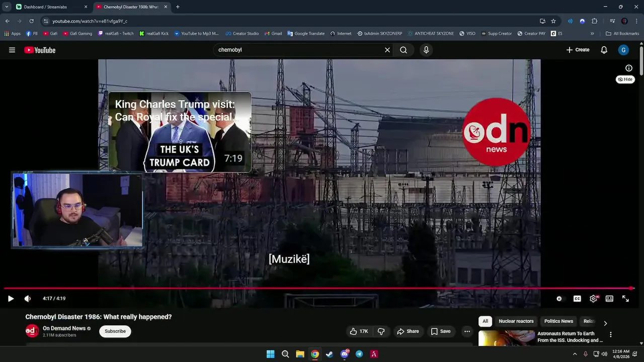Open the Windows Start menu
Screen dimensions: 644x362
270,354
